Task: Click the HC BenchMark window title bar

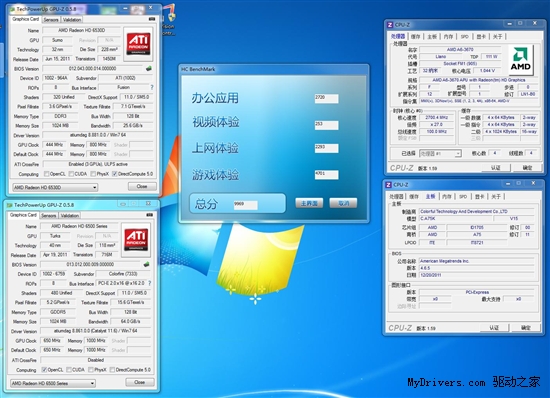Action: 274,69
